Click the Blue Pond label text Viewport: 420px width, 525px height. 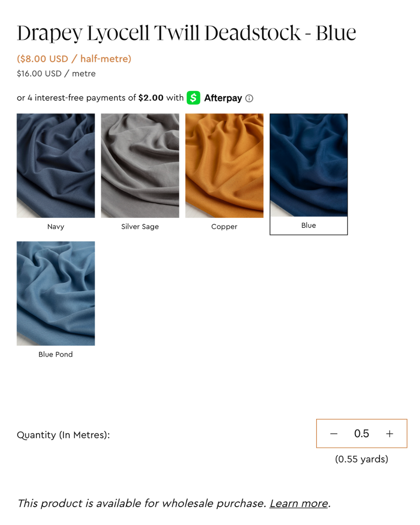[x=56, y=354]
